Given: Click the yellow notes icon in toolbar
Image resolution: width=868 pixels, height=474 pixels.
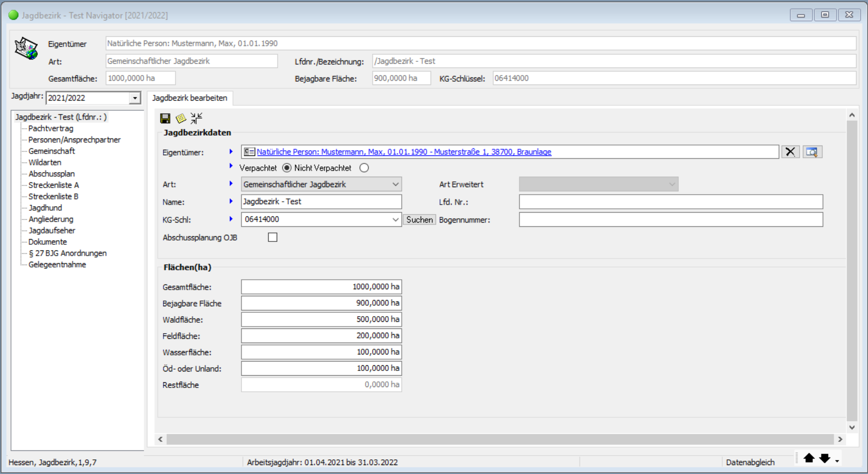Looking at the screenshot, I should tap(181, 118).
